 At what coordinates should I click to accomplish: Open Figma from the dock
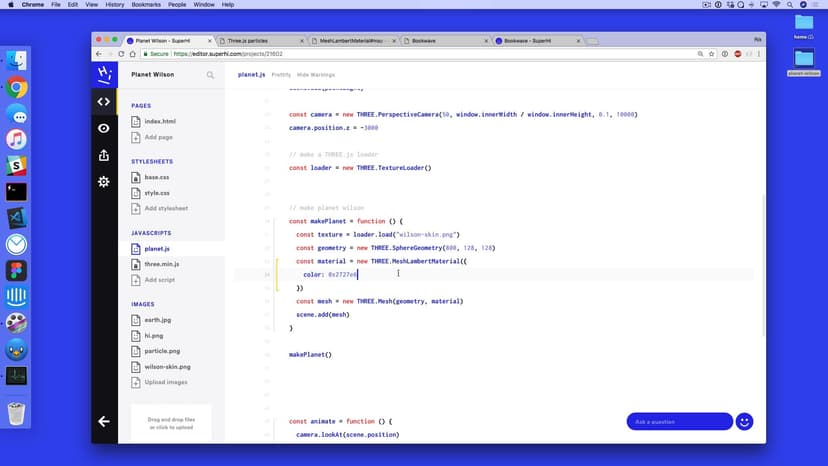16,271
